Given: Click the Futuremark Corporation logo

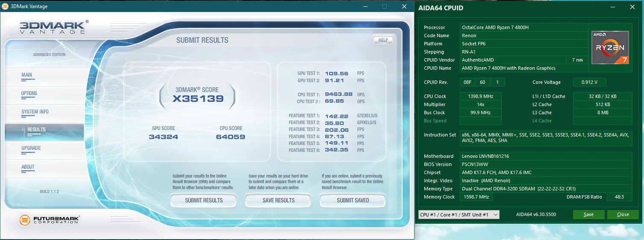Looking at the screenshot, I should 50,220.
